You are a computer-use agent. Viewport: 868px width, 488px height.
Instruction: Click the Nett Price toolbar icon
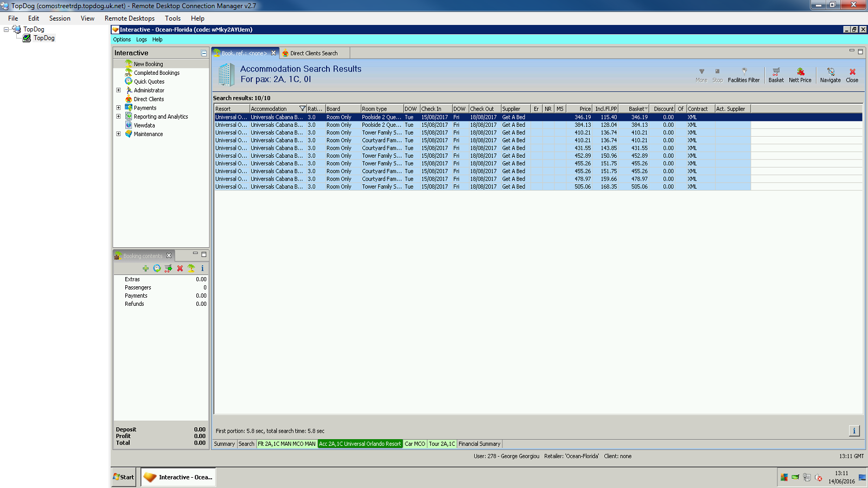tap(800, 72)
